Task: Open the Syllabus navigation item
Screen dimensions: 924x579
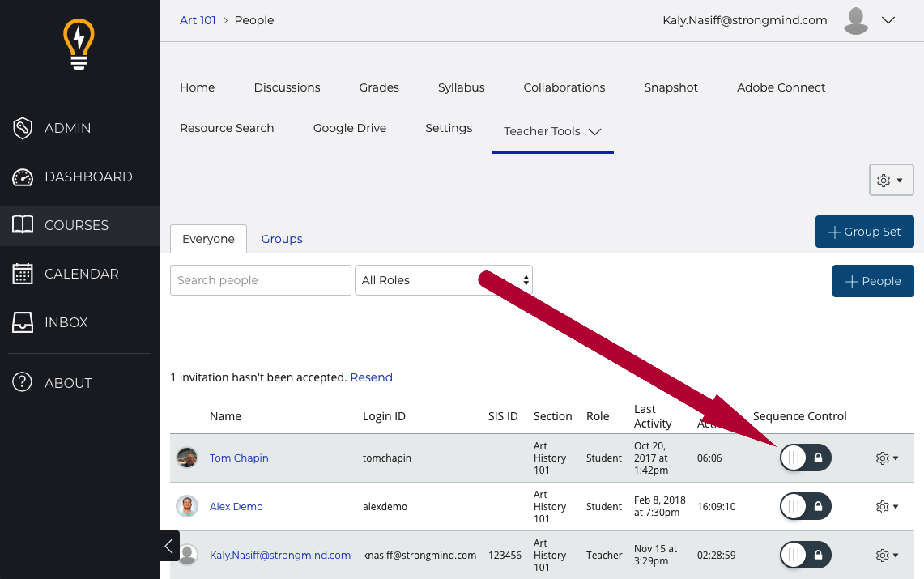Action: (x=461, y=87)
